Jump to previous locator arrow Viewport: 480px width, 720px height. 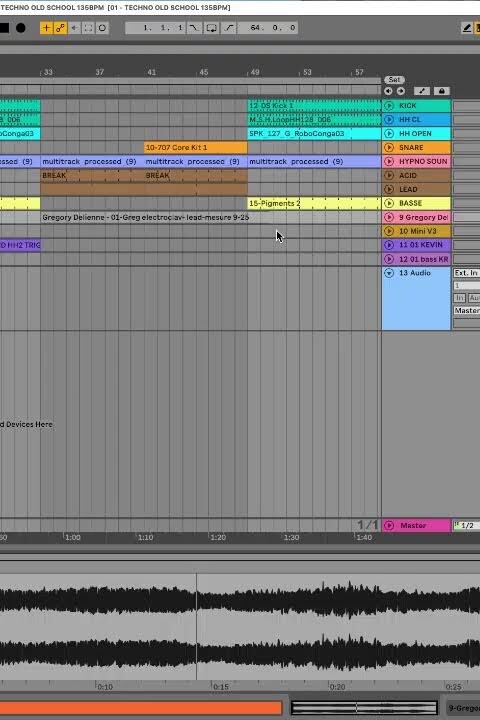389,91
